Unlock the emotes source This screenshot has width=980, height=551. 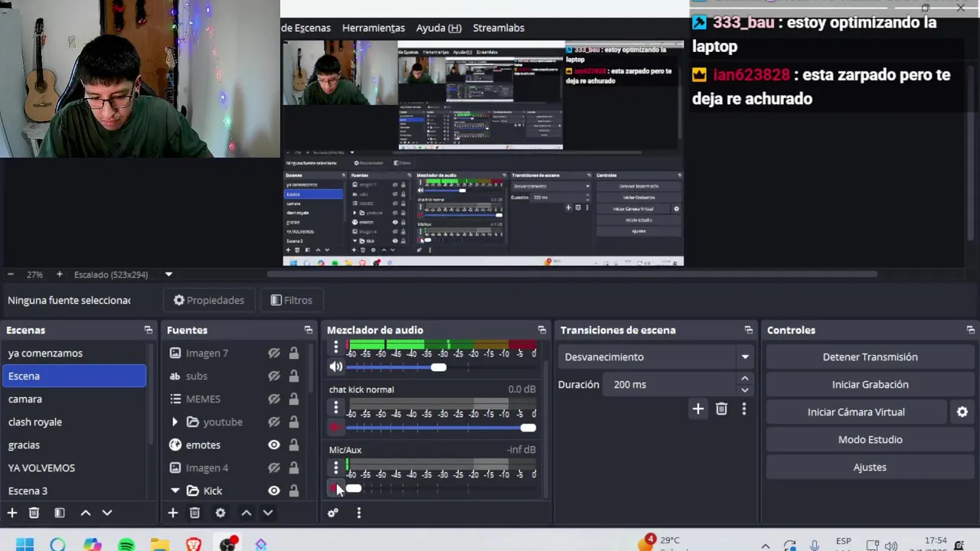(x=294, y=445)
